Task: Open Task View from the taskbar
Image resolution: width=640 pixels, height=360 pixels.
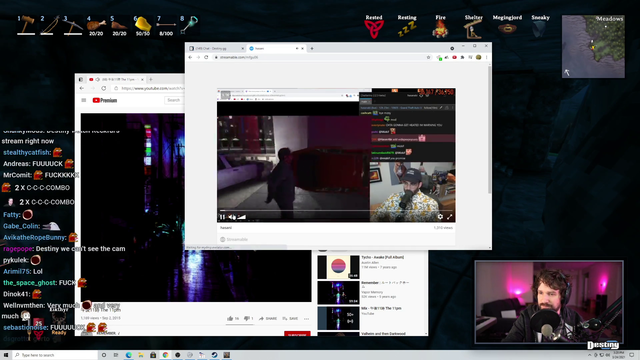Action: pos(116,355)
